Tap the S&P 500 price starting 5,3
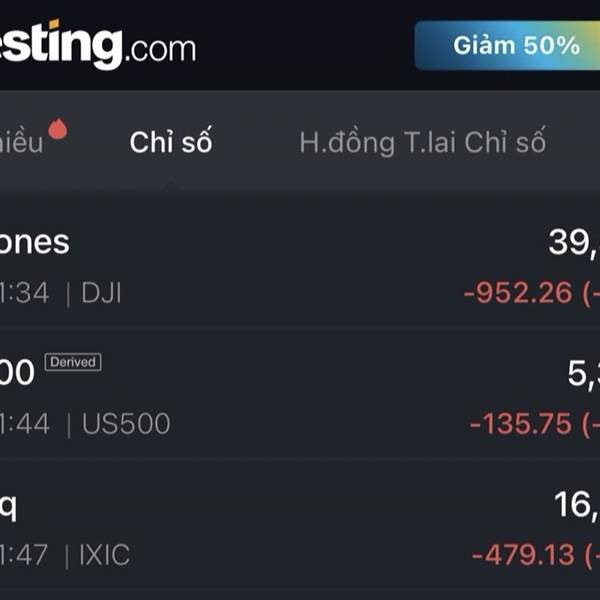 coord(583,373)
